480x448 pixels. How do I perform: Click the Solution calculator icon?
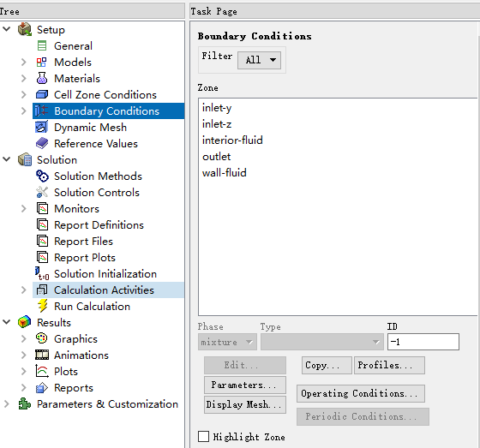[x=25, y=159]
